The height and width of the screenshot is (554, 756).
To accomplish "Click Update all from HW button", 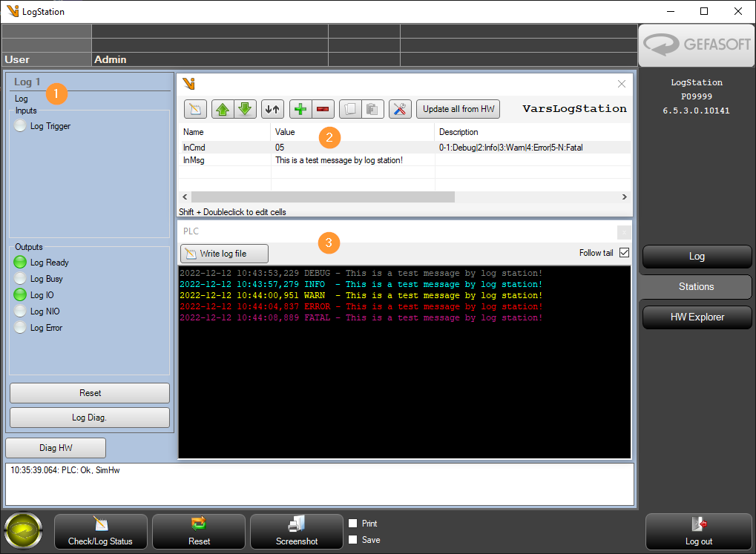I will click(458, 109).
